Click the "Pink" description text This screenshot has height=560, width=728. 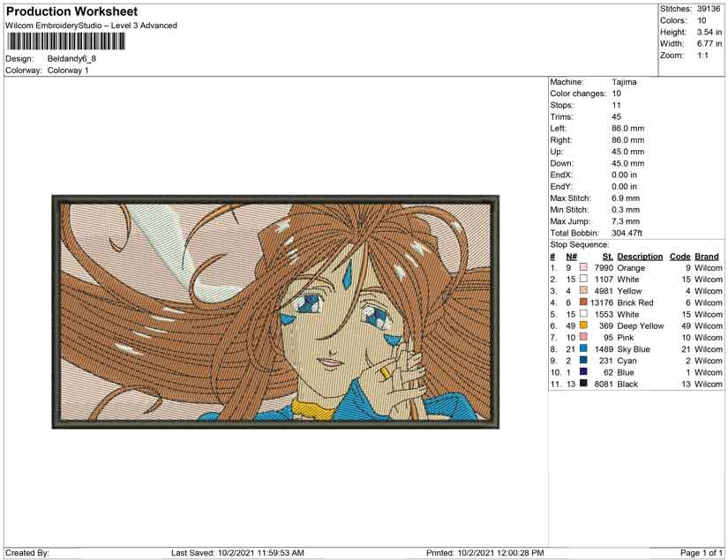tap(625, 337)
